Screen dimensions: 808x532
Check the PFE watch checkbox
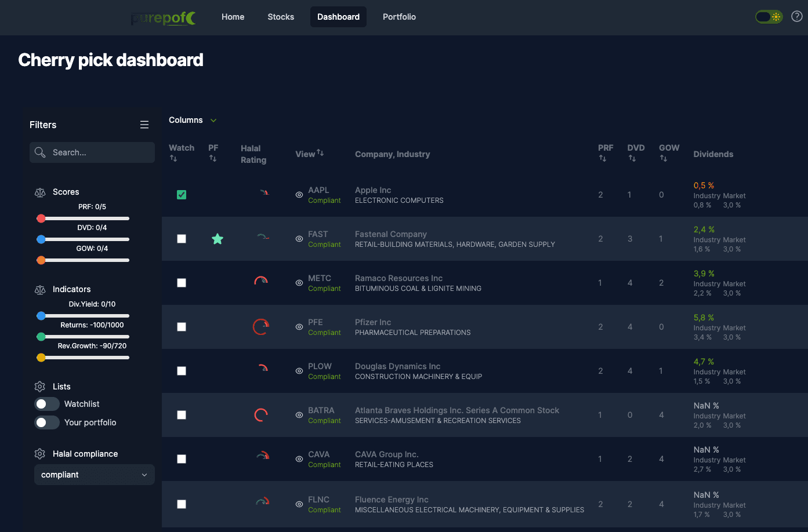[x=182, y=327]
